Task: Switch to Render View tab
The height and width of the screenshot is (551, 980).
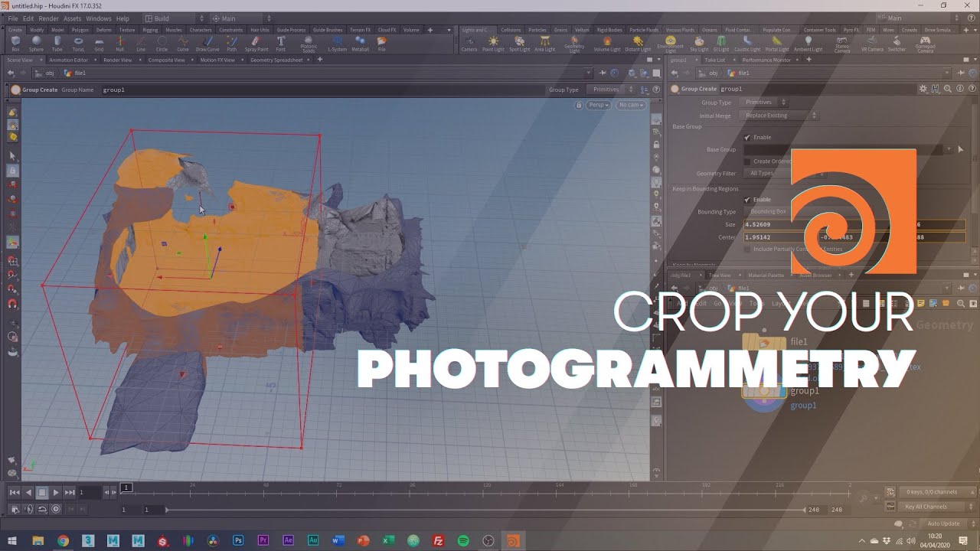Action: pos(117,60)
